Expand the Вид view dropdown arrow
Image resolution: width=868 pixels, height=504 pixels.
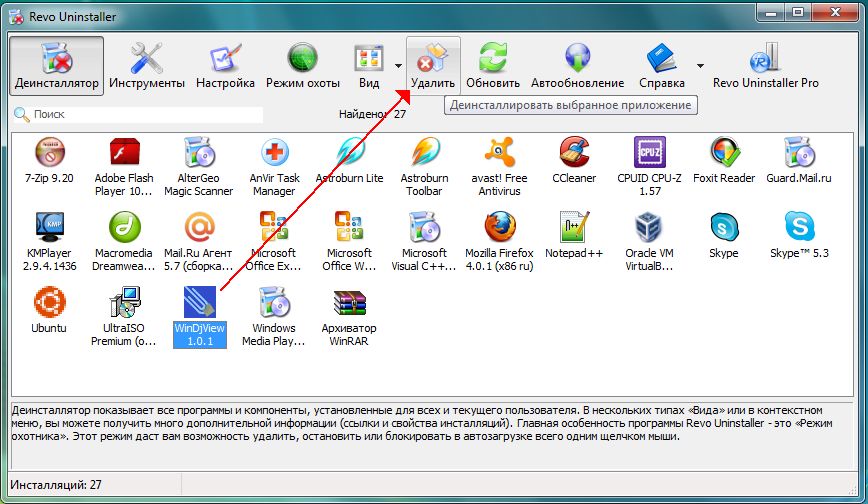click(399, 66)
